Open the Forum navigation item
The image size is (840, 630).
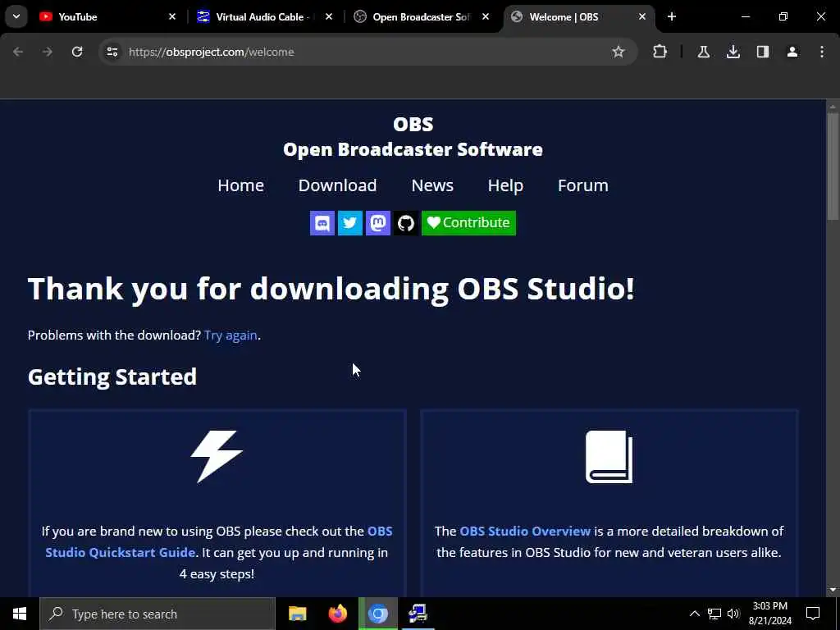click(583, 185)
